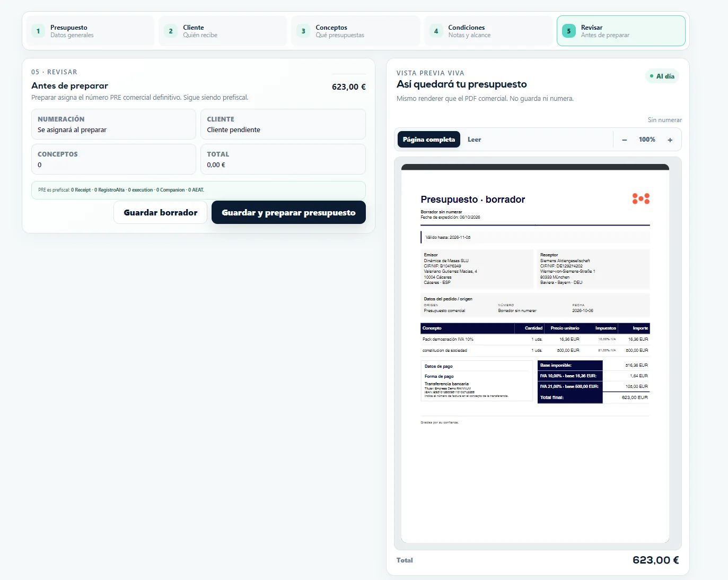Click the Sin numerar label above the preview toolbar

(x=665, y=120)
